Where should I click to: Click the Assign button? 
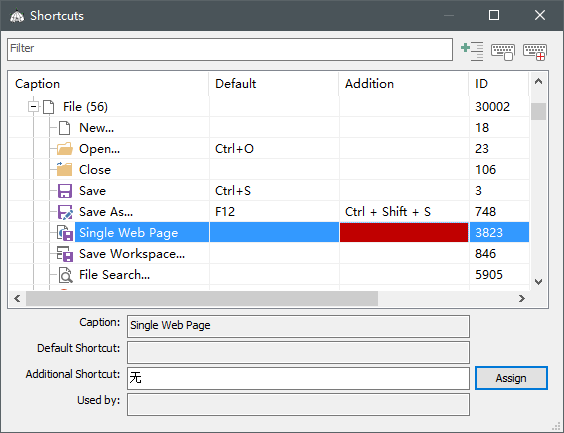[511, 378]
